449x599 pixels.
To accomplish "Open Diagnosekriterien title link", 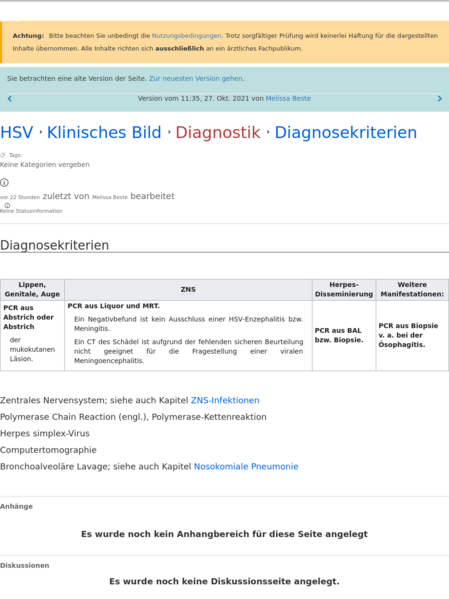I will click(346, 132).
